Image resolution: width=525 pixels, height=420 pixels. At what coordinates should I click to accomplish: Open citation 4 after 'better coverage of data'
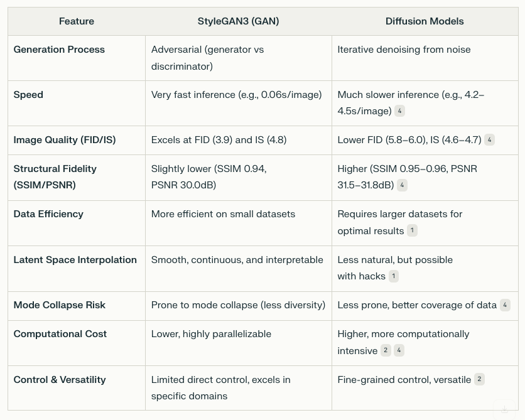click(505, 305)
